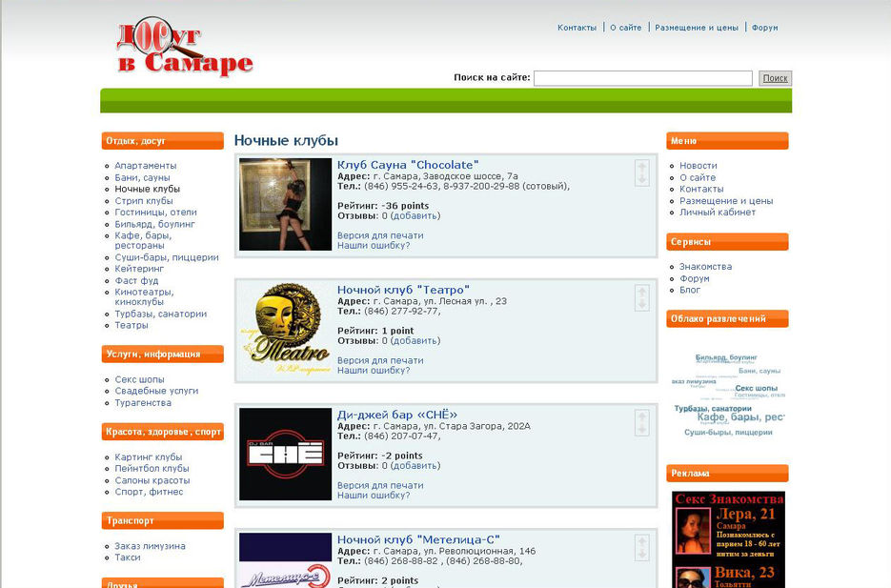The height and width of the screenshot is (588, 891).
Task: Vote down Ди-джей бар 'СНЁ' rating arrow
Action: (642, 429)
